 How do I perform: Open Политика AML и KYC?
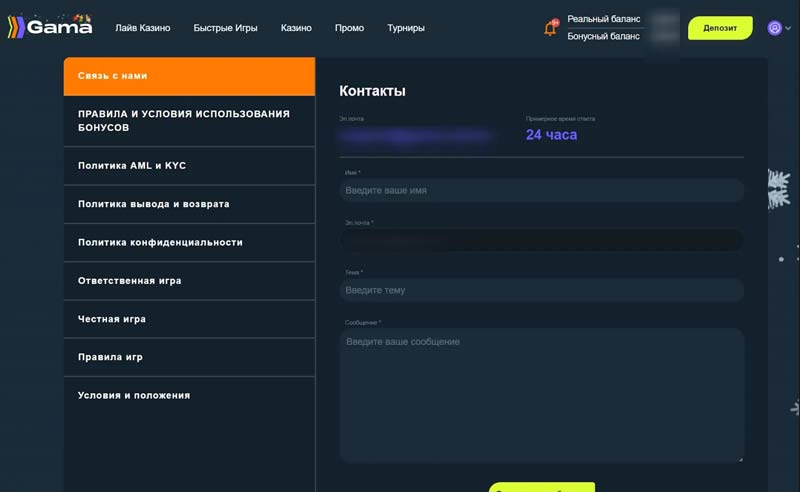click(x=189, y=166)
